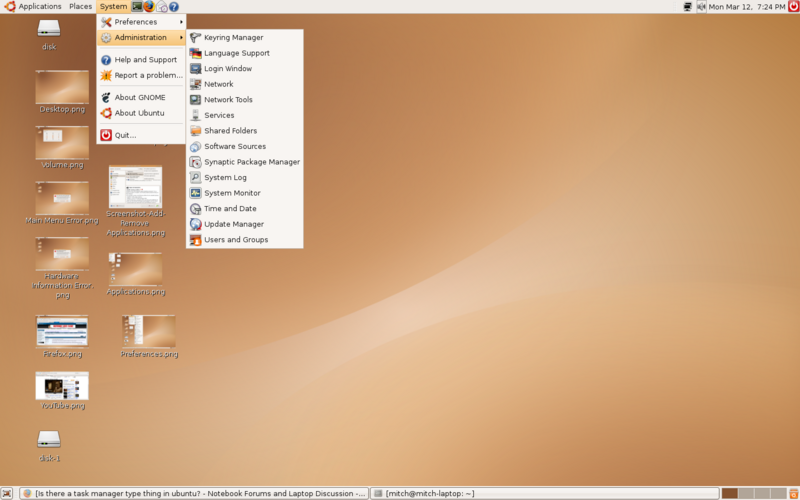
Task: Click the network status tray icon
Action: [x=688, y=7]
